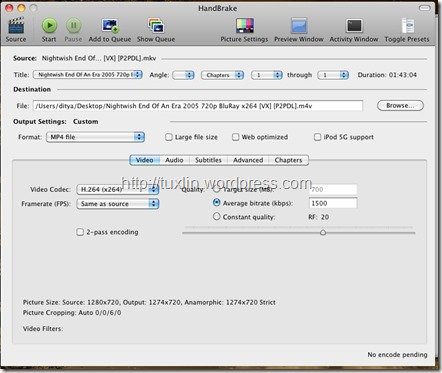Open the start chapter dropdown

tap(267, 75)
